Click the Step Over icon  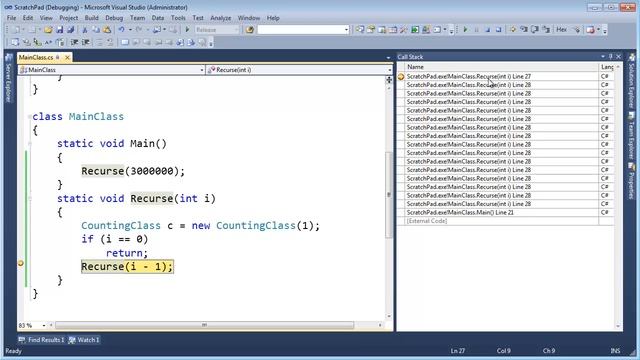pos(535,30)
